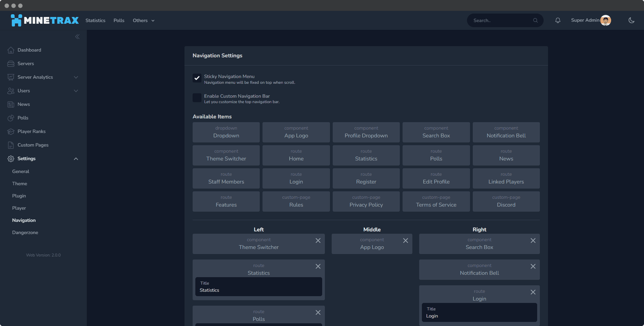This screenshot has width=644, height=326.
Task: Open Theme settings page
Action: (20, 184)
